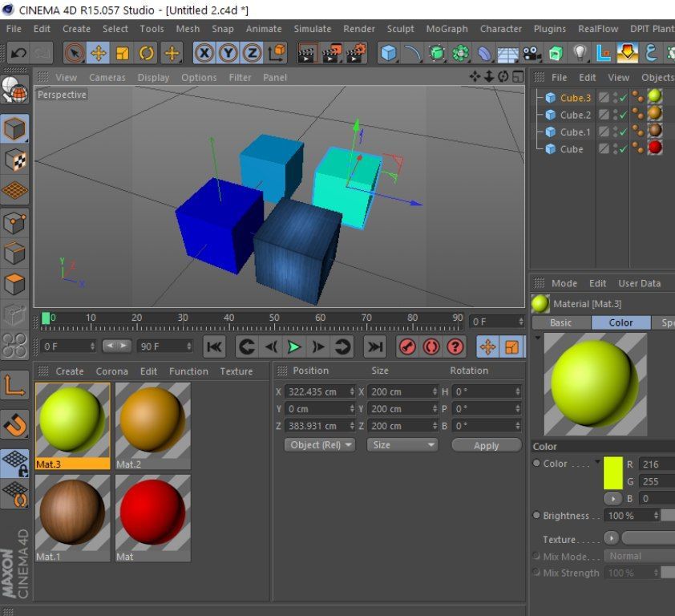Add a light bulb object
This screenshot has width=675, height=616.
tap(580, 53)
